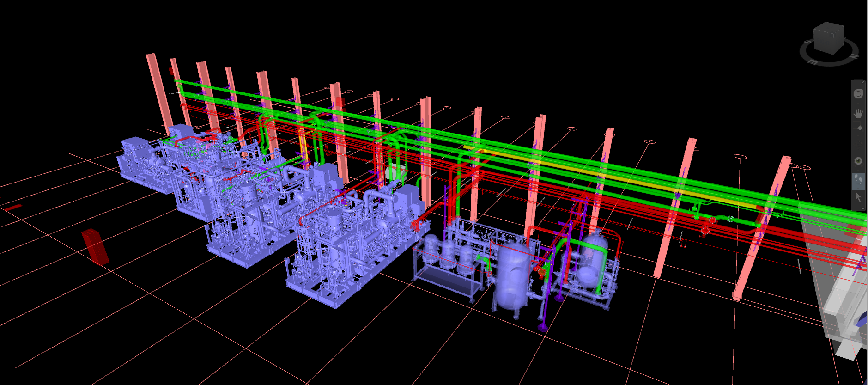
Task: Click the E compass label on ViewCube
Action: (813, 62)
